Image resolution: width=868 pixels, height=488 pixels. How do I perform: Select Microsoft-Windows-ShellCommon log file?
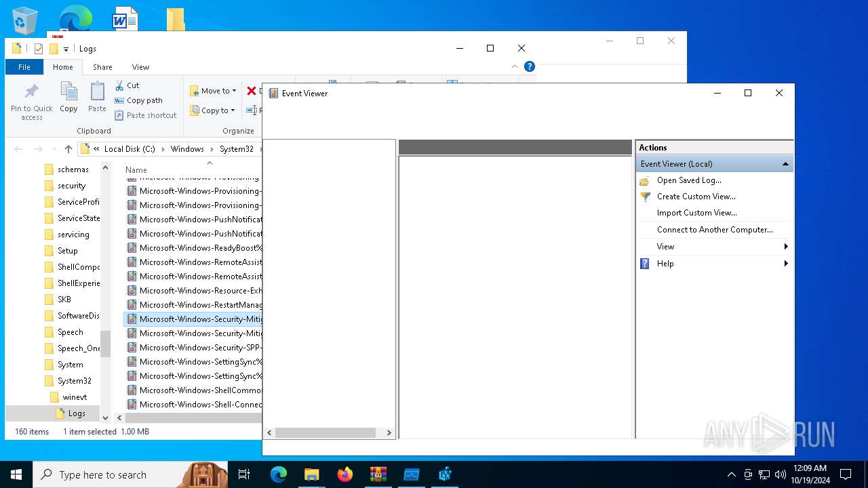pyautogui.click(x=194, y=390)
